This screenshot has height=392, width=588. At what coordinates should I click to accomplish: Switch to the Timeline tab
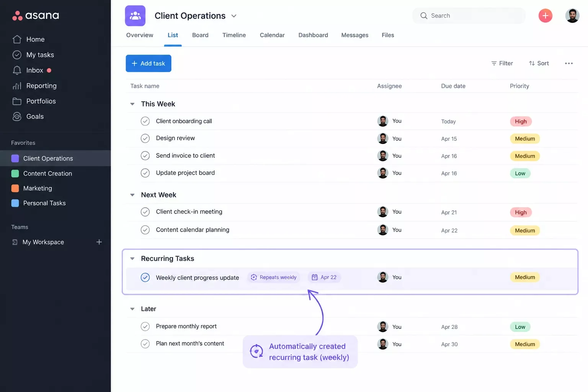click(234, 35)
